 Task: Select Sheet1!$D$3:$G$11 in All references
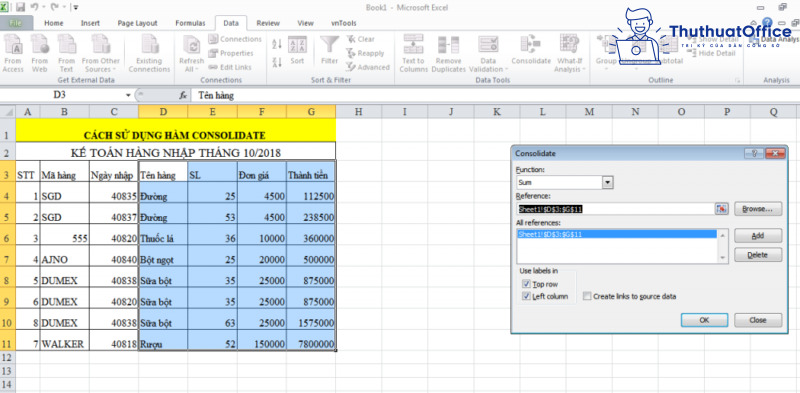[617, 234]
